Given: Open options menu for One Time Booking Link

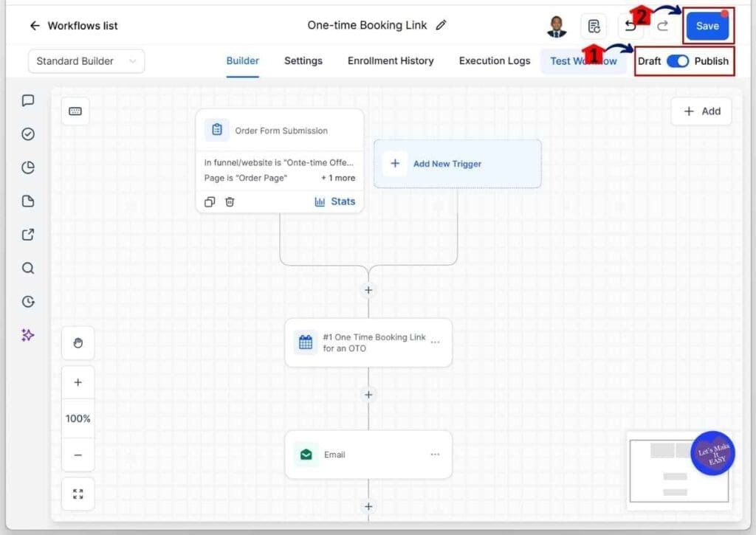Looking at the screenshot, I should tap(435, 342).
